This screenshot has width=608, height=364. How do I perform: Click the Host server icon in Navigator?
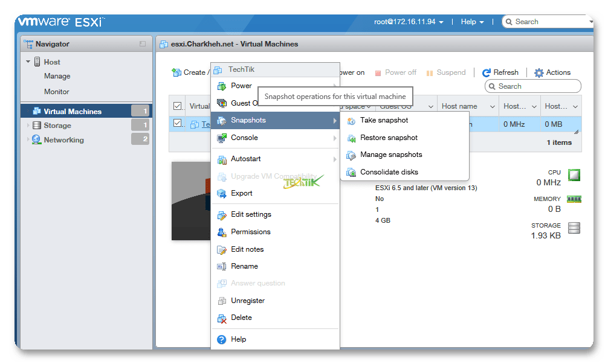37,62
